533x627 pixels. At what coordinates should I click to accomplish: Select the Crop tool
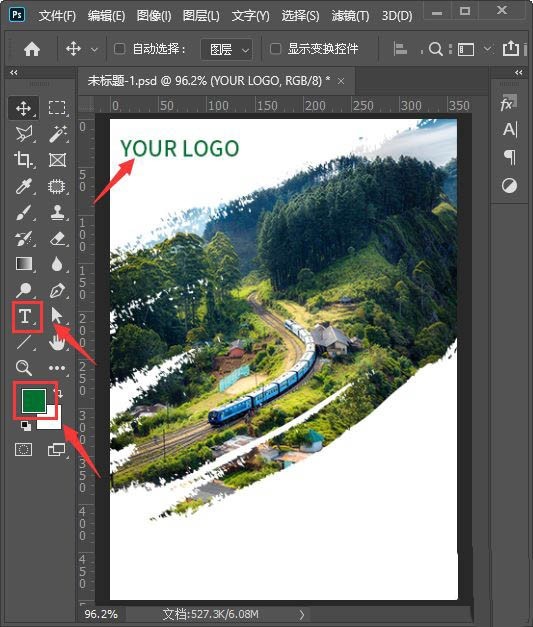click(x=24, y=160)
